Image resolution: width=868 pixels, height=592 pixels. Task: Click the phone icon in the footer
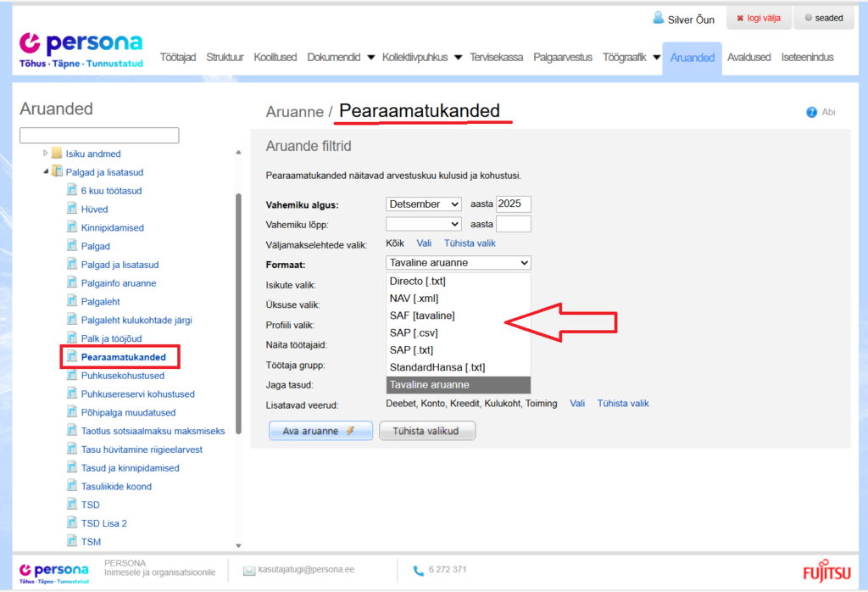tap(418, 569)
